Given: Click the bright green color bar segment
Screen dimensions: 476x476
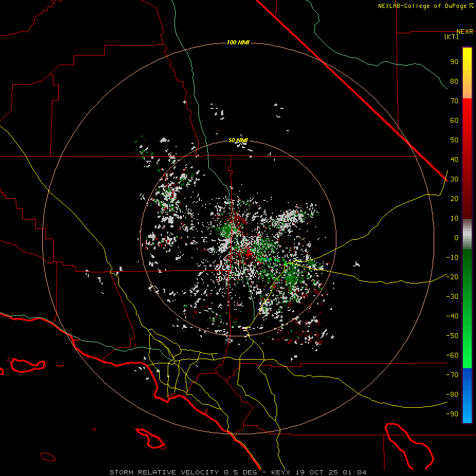Looking at the screenshot, I should pyautogui.click(x=467, y=349).
